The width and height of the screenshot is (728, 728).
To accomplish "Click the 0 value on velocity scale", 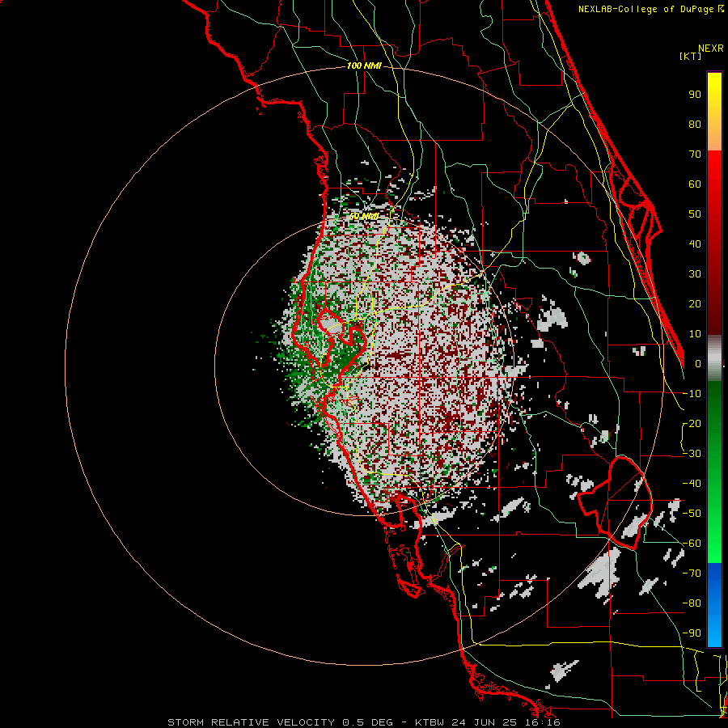I will coord(698,363).
